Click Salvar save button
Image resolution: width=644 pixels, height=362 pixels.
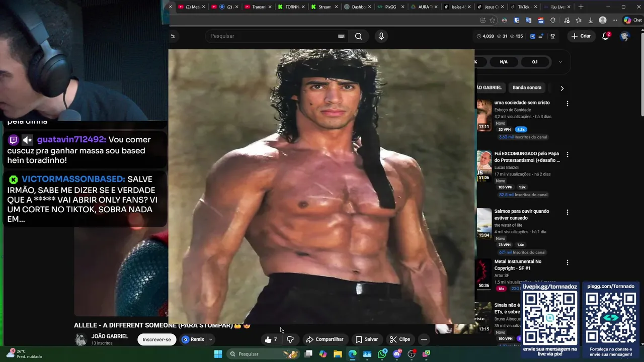coord(366,339)
